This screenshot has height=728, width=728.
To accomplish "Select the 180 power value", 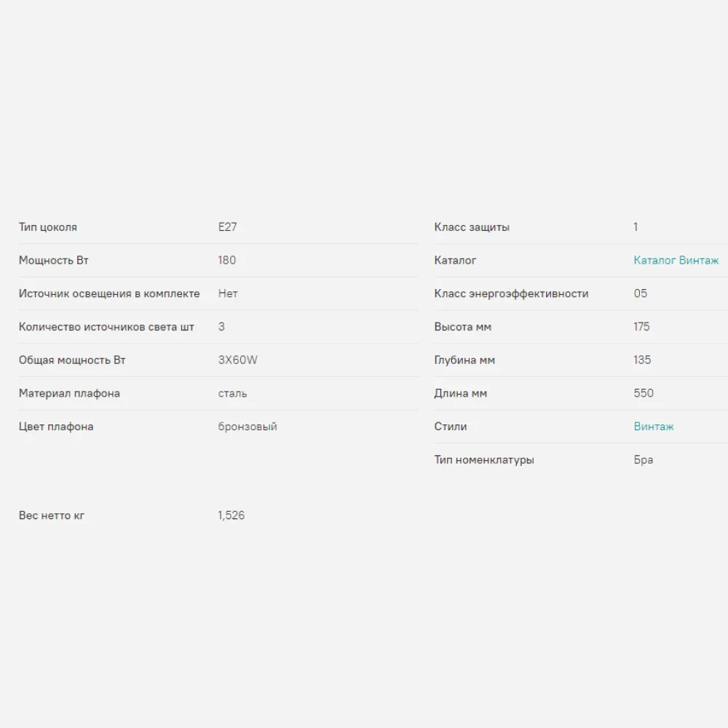I will click(226, 261).
